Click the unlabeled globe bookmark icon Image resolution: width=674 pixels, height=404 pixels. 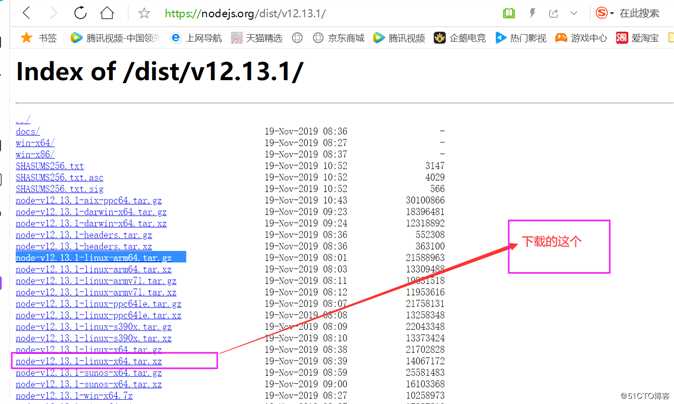click(297, 38)
